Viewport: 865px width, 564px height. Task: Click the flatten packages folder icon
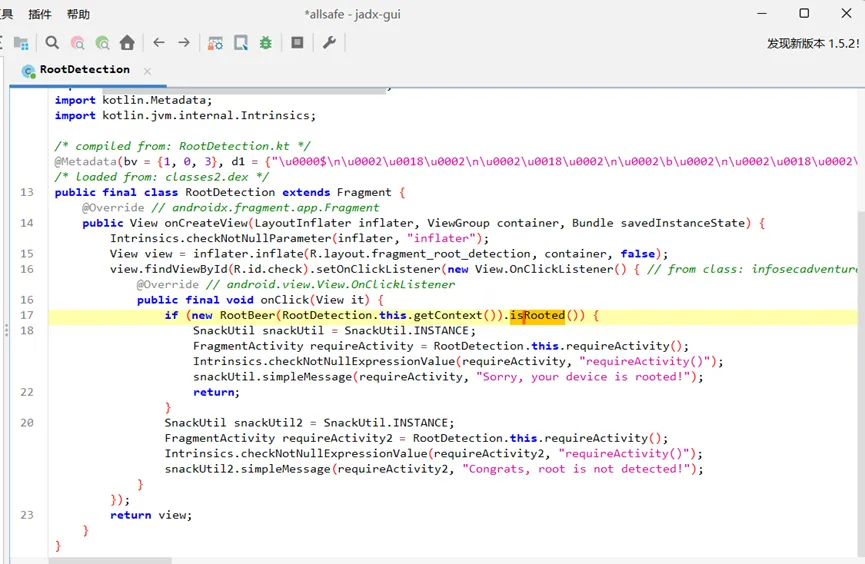tap(21, 43)
